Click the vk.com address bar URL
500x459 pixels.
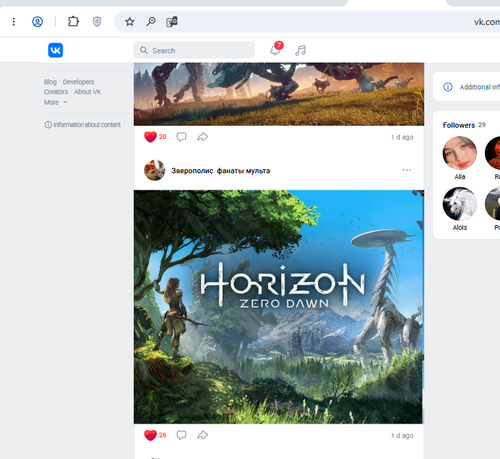(x=487, y=22)
